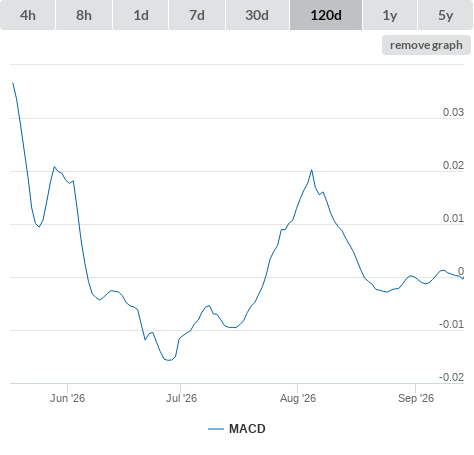Click the 0.03 y-axis label
Image resolution: width=474 pixels, height=455 pixels.
tap(453, 112)
